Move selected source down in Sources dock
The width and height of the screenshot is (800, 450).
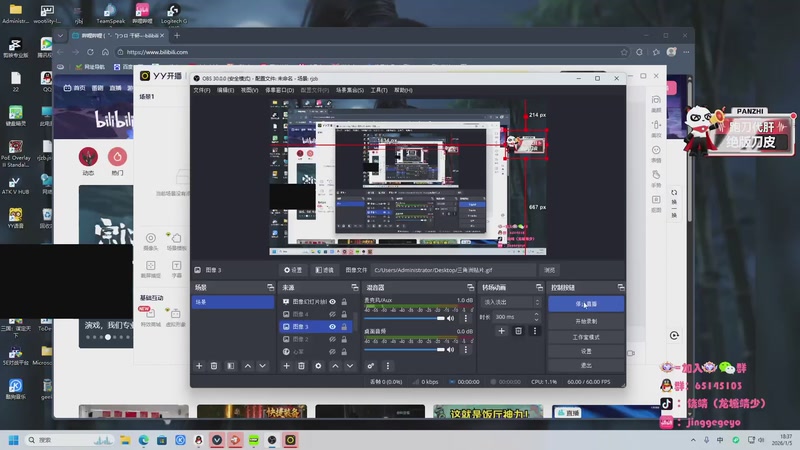(x=349, y=366)
